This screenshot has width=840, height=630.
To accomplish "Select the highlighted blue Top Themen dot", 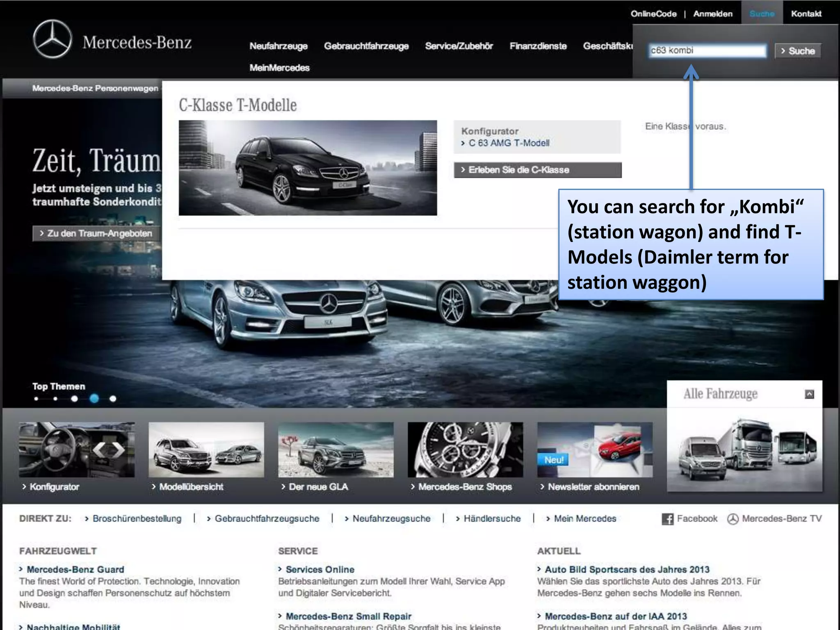I will (x=94, y=399).
